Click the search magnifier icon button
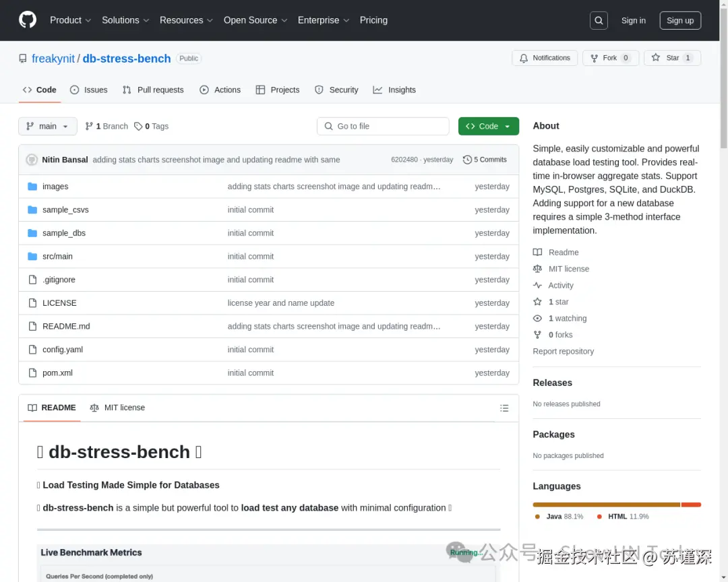The image size is (728, 582). coord(599,20)
